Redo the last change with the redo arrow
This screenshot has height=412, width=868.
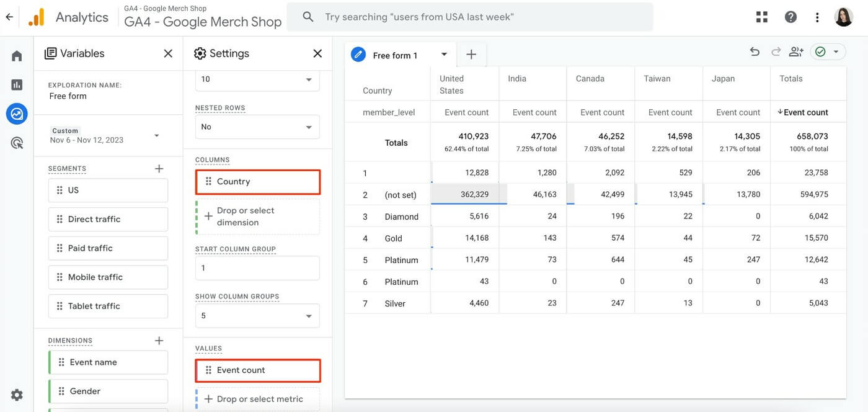pyautogui.click(x=774, y=52)
